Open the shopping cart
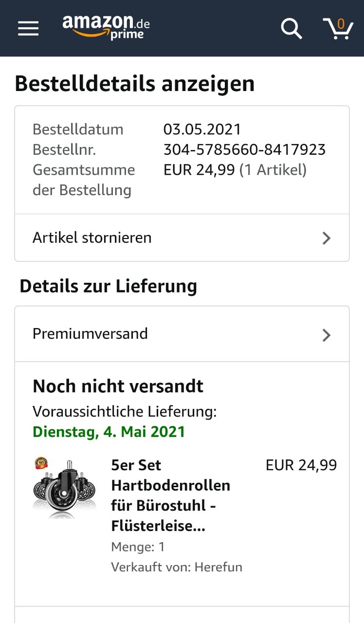364x623 pixels. point(338,28)
